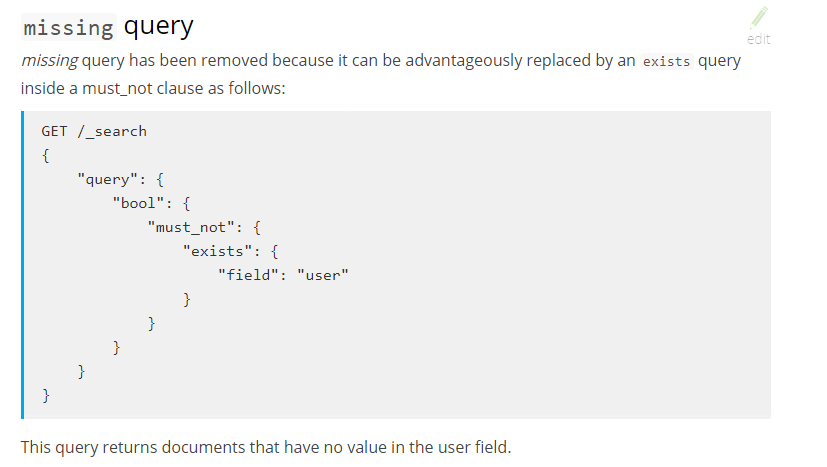Select the inline 'exists' code term
Viewport: 827px width, 467px height.
click(x=666, y=61)
